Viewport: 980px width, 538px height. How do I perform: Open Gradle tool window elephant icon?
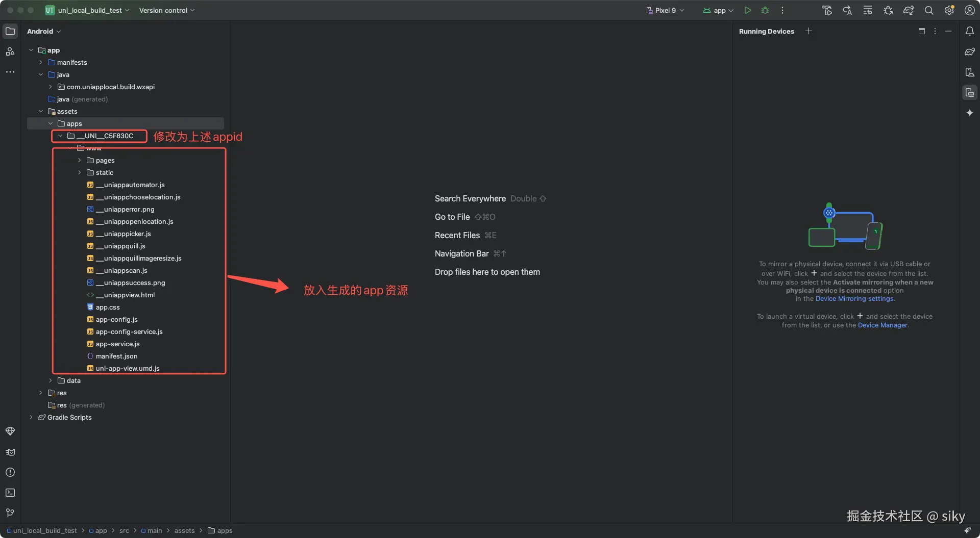pyautogui.click(x=970, y=52)
